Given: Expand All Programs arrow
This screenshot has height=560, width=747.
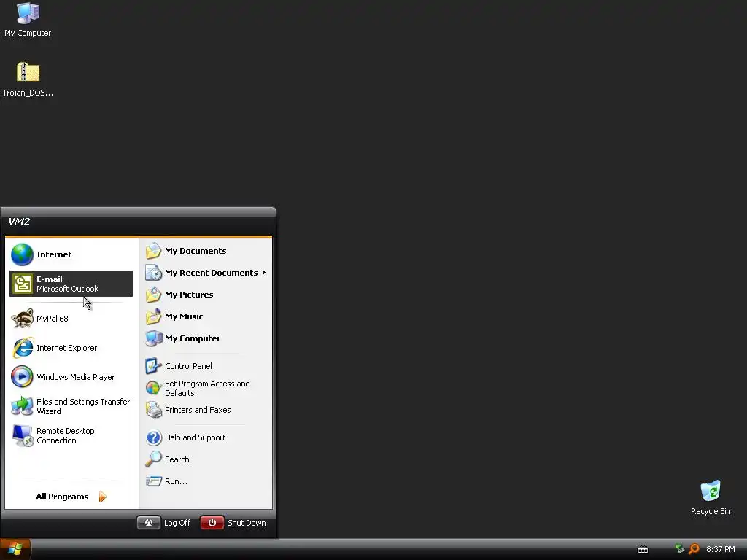Looking at the screenshot, I should (102, 497).
